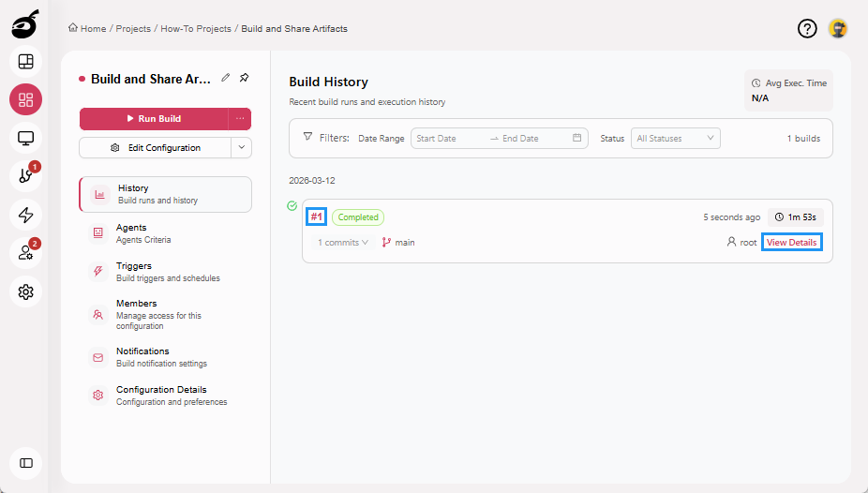Viewport: 868px width, 493px height.
Task: Go to Home breadcrumb text
Action: (x=93, y=28)
